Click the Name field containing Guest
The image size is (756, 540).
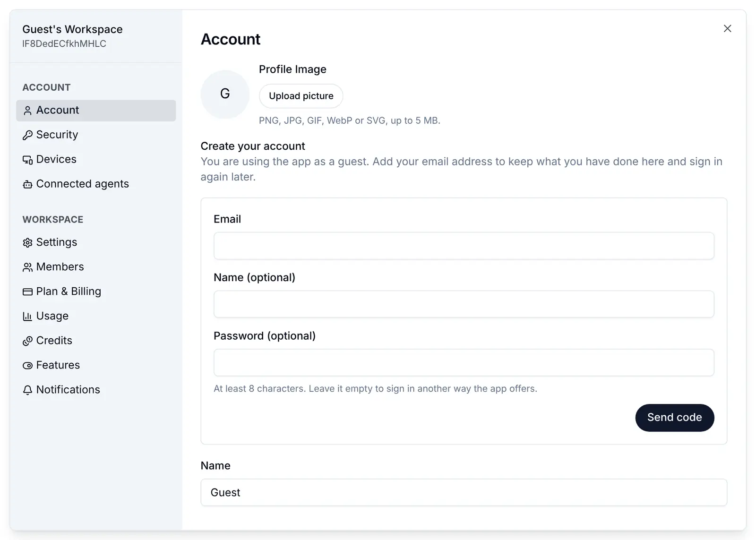[x=464, y=492]
